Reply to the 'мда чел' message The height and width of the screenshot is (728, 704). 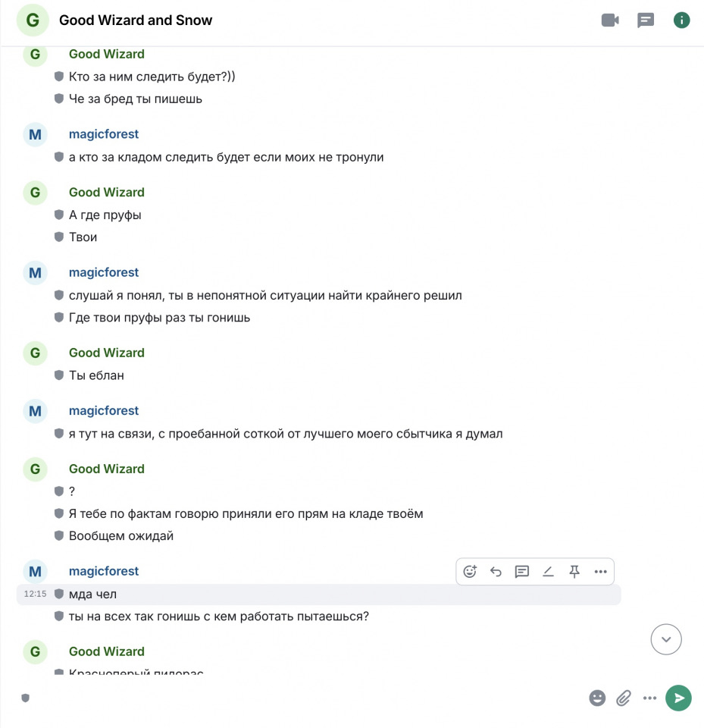click(496, 571)
